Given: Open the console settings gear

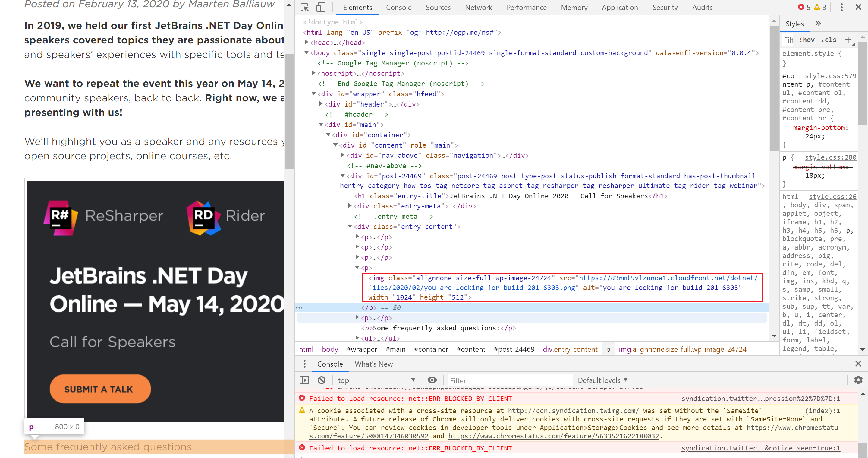Looking at the screenshot, I should pos(858,380).
